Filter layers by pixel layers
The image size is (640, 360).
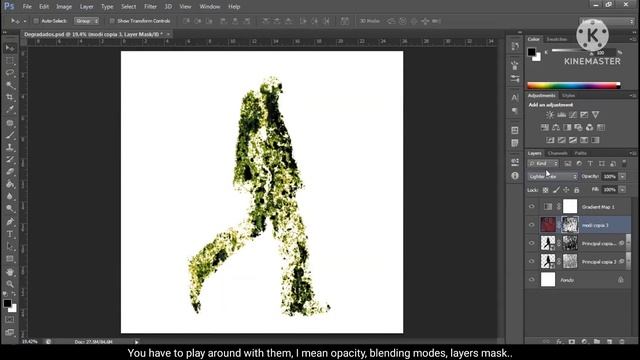(568, 163)
